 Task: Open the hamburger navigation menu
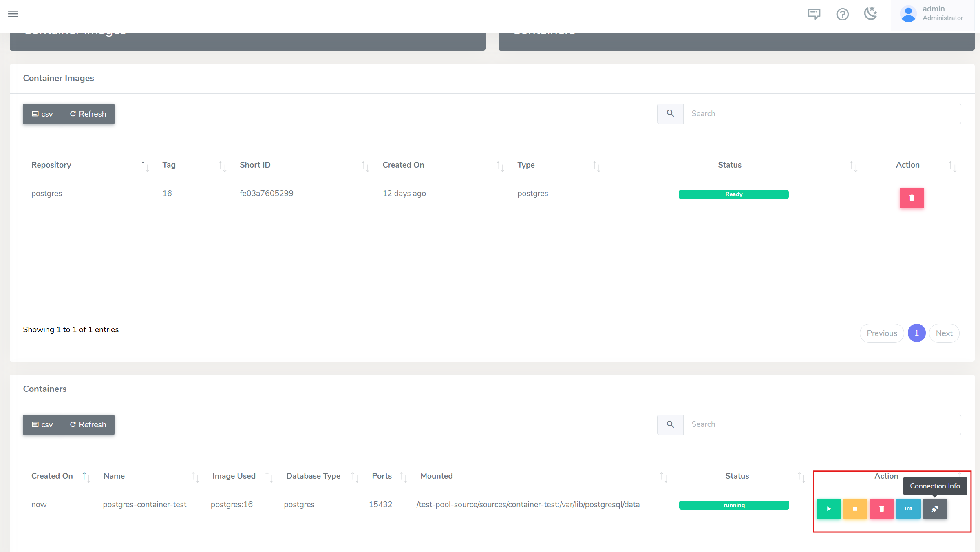[x=13, y=14]
